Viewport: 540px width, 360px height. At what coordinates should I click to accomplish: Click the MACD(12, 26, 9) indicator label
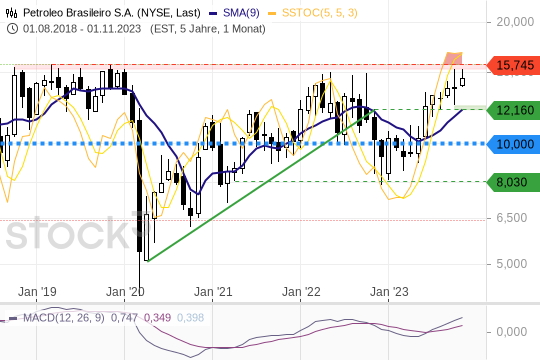[64, 318]
